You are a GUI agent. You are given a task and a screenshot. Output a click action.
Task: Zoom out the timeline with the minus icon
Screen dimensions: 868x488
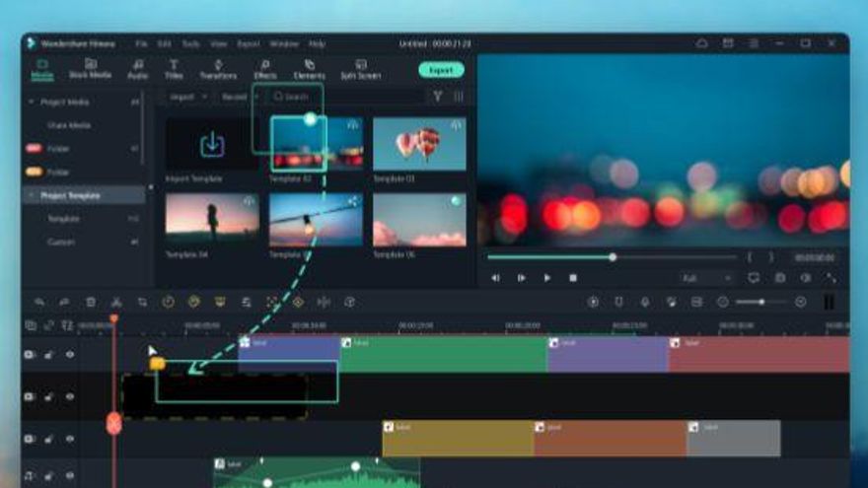pos(722,302)
